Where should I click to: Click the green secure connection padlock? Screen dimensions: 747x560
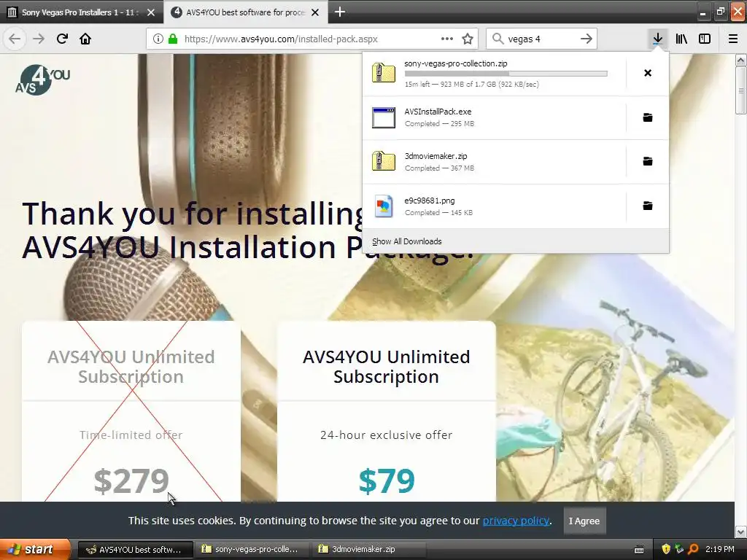173,39
